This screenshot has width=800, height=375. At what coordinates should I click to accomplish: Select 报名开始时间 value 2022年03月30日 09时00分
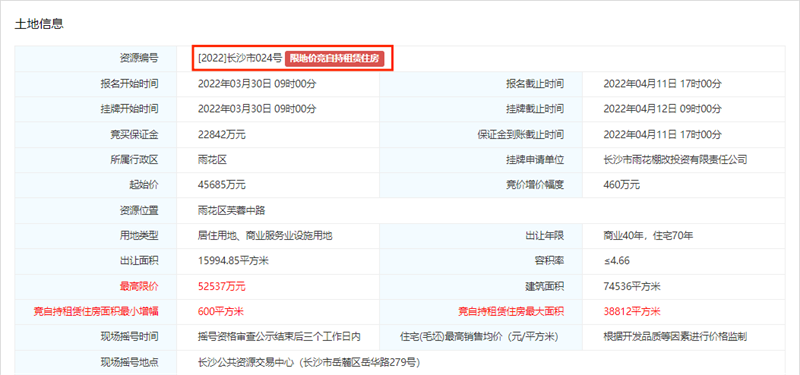(x=257, y=84)
